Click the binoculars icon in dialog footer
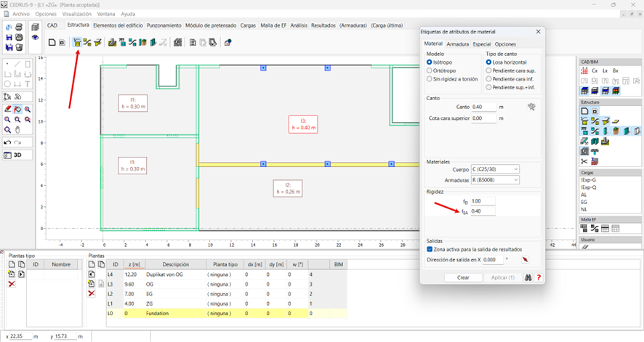 click(528, 277)
